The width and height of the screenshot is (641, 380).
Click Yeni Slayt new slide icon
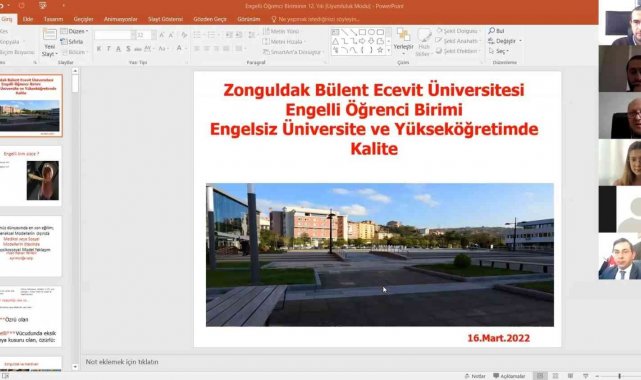coord(50,35)
